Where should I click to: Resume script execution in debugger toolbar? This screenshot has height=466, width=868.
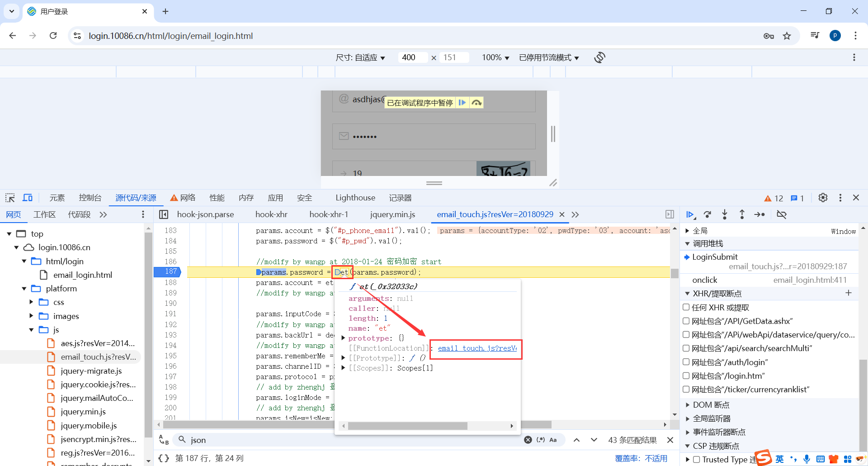click(x=690, y=214)
